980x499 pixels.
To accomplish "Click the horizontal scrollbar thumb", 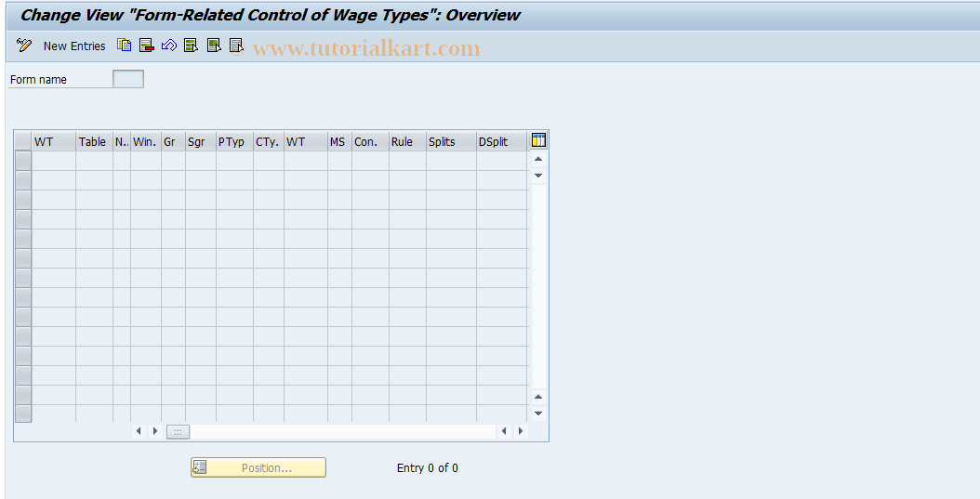I will coord(178,431).
